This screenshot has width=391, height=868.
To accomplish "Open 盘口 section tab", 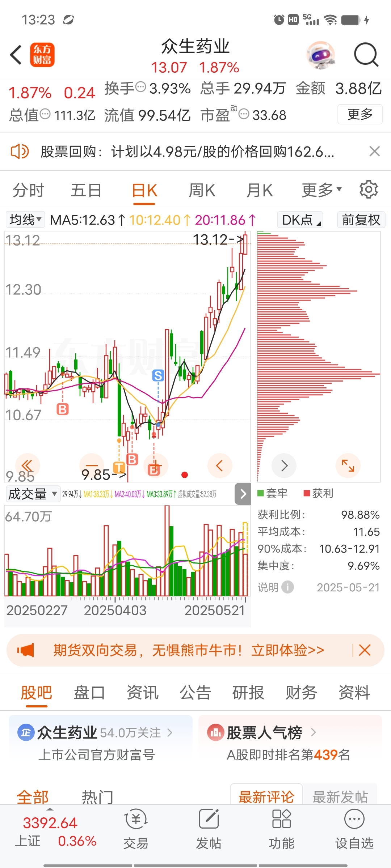I will coord(89,693).
